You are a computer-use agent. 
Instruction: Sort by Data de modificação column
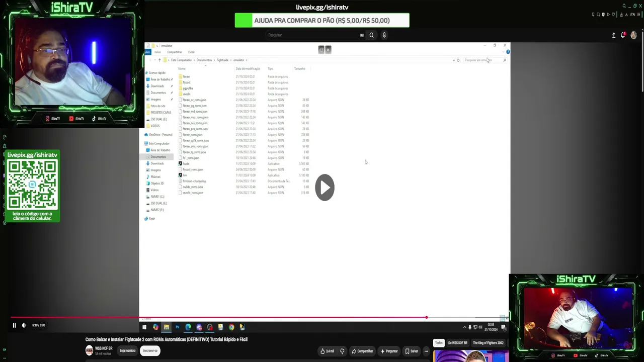[x=248, y=69]
